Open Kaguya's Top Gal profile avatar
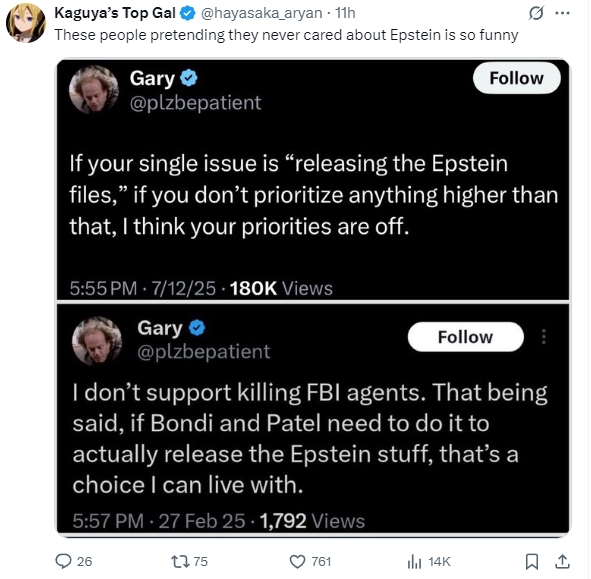The width and height of the screenshot is (591, 579). (x=26, y=23)
